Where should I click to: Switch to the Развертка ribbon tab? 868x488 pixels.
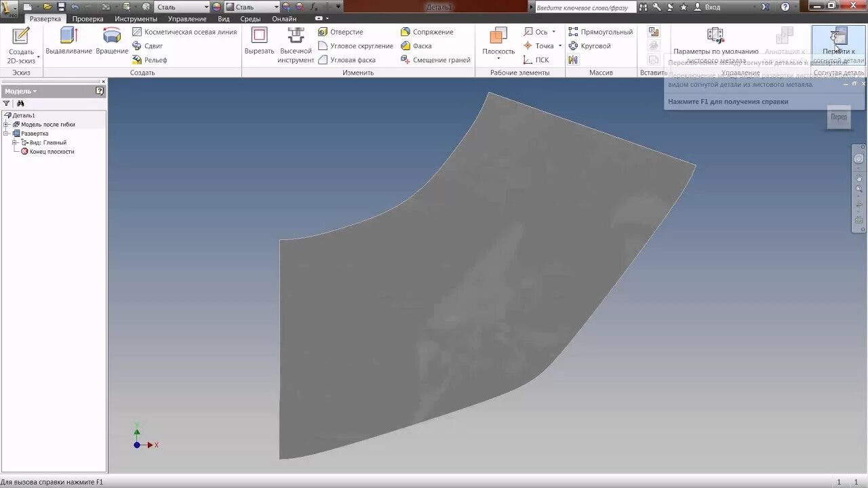[45, 19]
